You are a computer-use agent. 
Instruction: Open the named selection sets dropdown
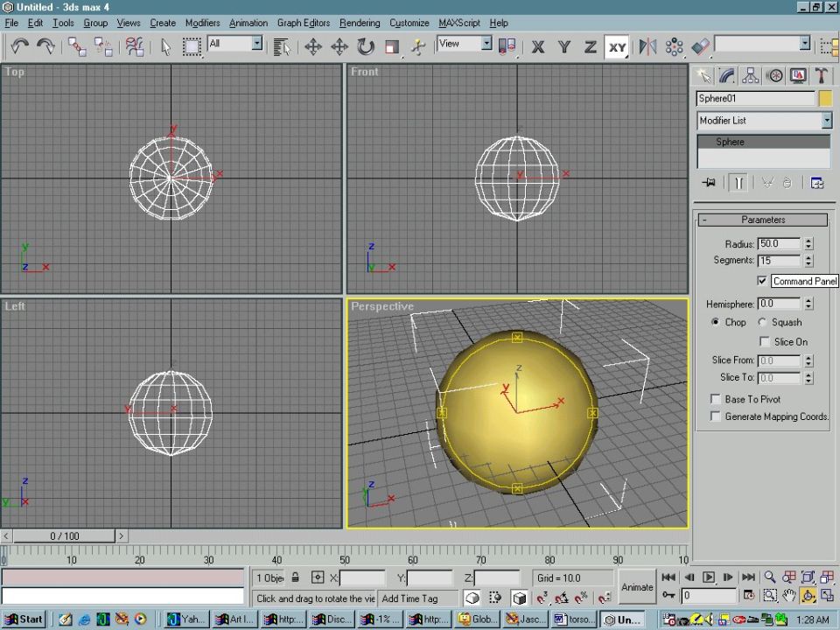point(763,44)
